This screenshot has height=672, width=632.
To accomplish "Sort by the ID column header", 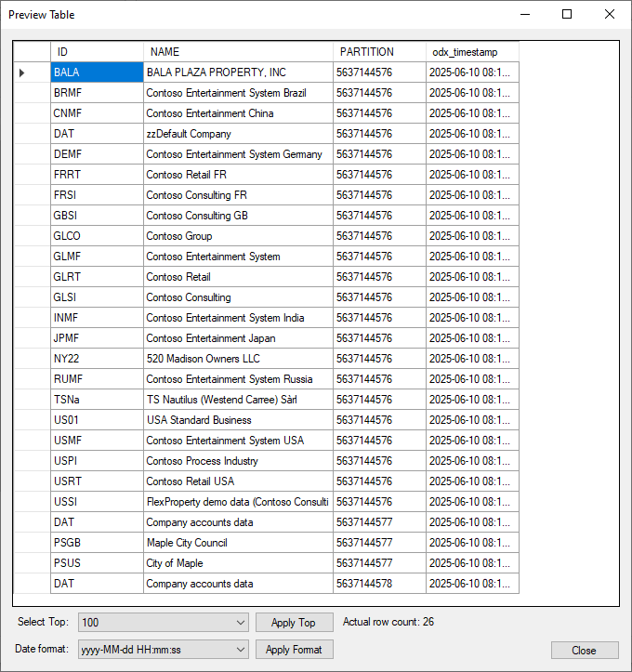I will pyautogui.click(x=97, y=52).
